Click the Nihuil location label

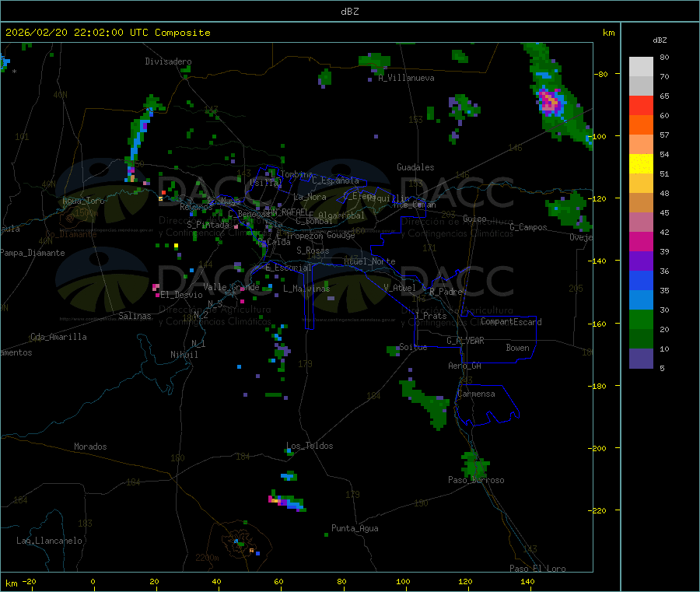[184, 355]
